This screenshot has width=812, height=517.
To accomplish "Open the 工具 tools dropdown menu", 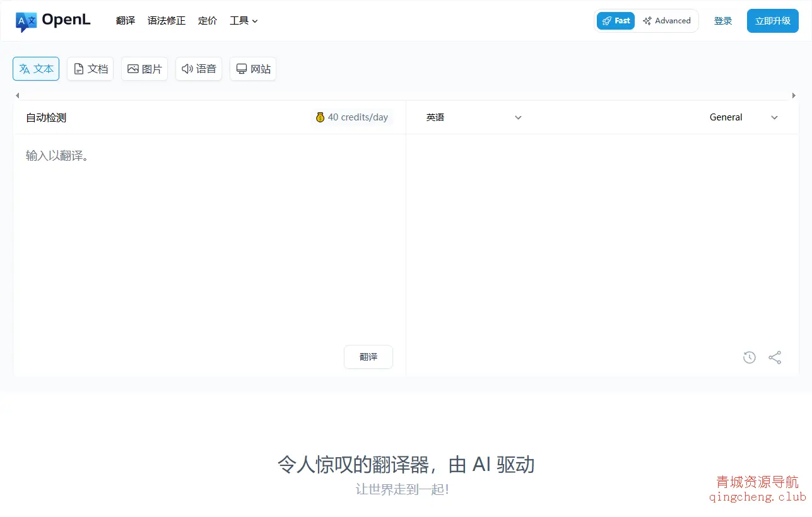I will point(244,20).
